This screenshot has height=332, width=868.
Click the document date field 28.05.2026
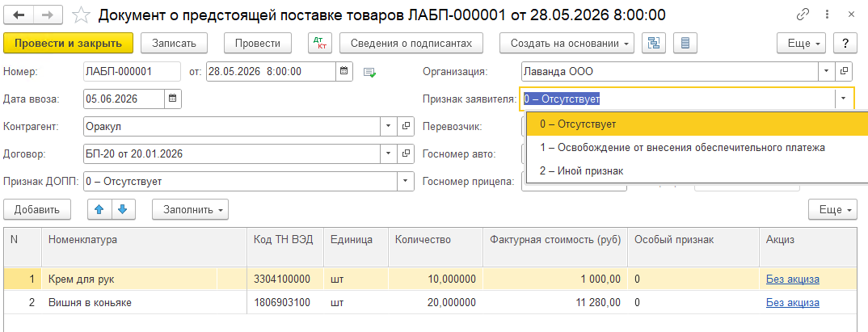point(272,71)
